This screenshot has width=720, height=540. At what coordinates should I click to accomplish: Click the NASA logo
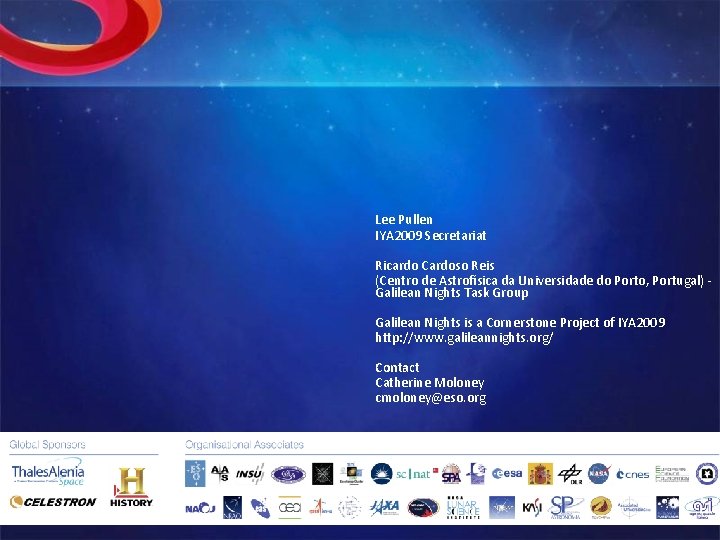pos(599,474)
